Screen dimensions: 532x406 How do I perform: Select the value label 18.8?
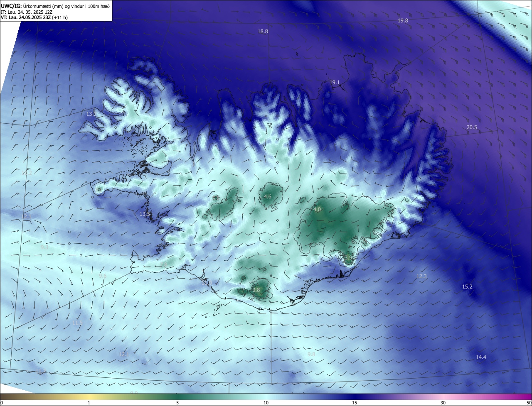tap(263, 32)
